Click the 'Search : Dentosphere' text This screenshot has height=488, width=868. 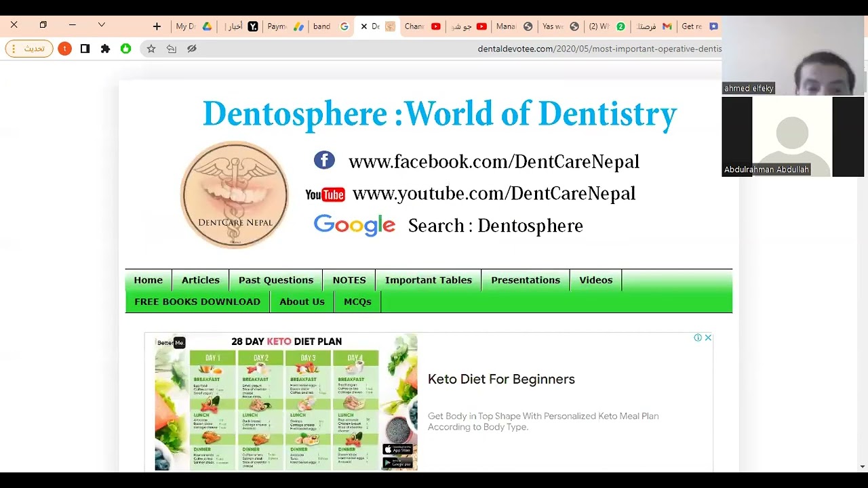(496, 226)
